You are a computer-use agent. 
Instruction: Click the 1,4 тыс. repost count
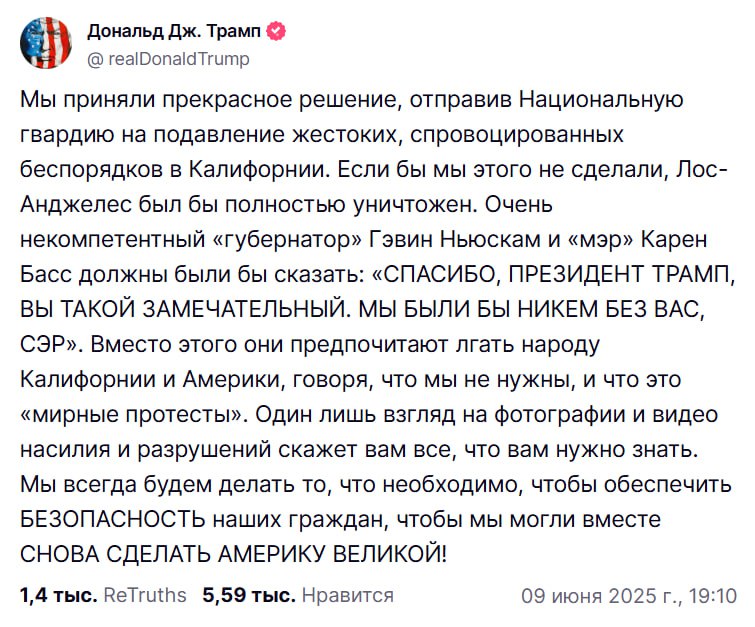(x=58, y=595)
